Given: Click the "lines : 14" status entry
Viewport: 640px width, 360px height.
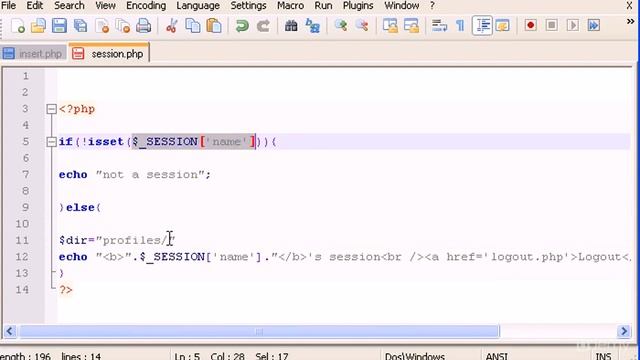Looking at the screenshot, I should [81, 356].
